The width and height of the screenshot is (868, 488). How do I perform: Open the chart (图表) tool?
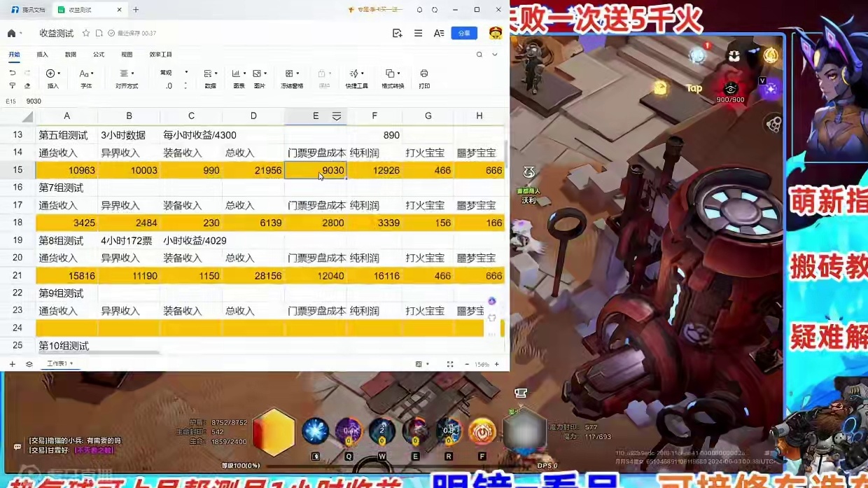[x=238, y=73]
